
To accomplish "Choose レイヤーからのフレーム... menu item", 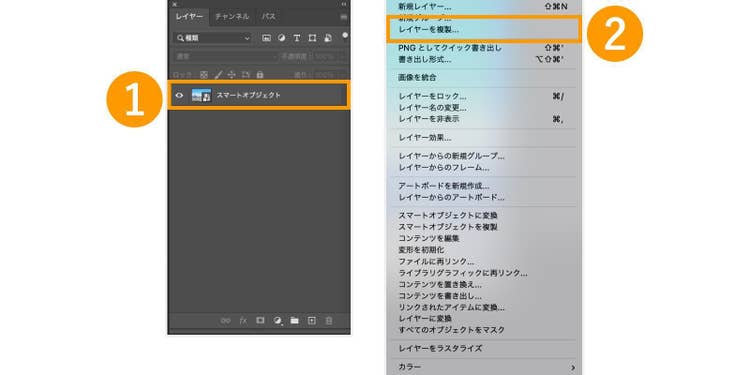I will pyautogui.click(x=484, y=167).
